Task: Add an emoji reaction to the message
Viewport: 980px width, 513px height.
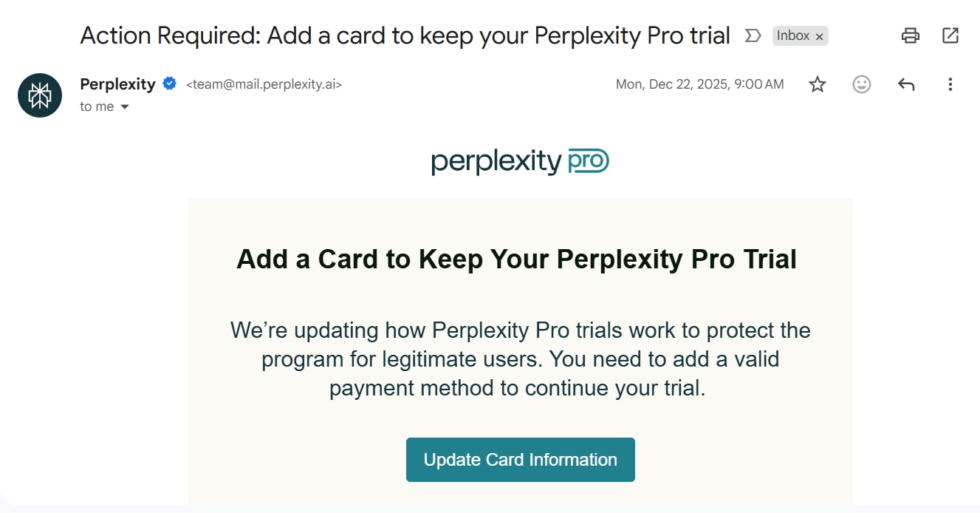Action: (x=861, y=84)
